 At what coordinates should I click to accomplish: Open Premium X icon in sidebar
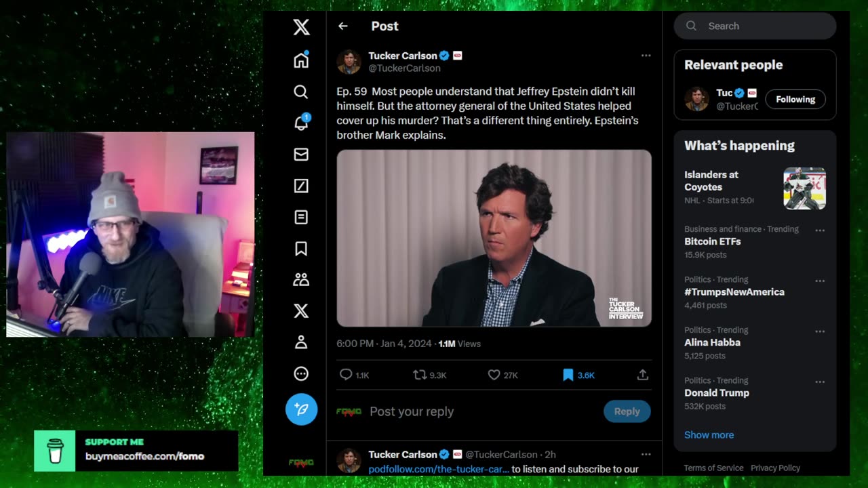(x=301, y=311)
